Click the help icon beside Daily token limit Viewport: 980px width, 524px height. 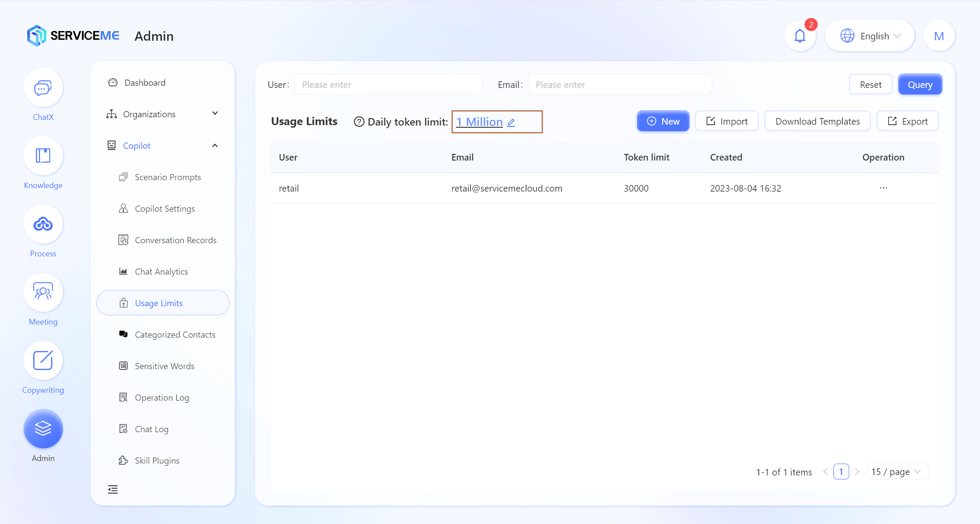pyautogui.click(x=359, y=122)
